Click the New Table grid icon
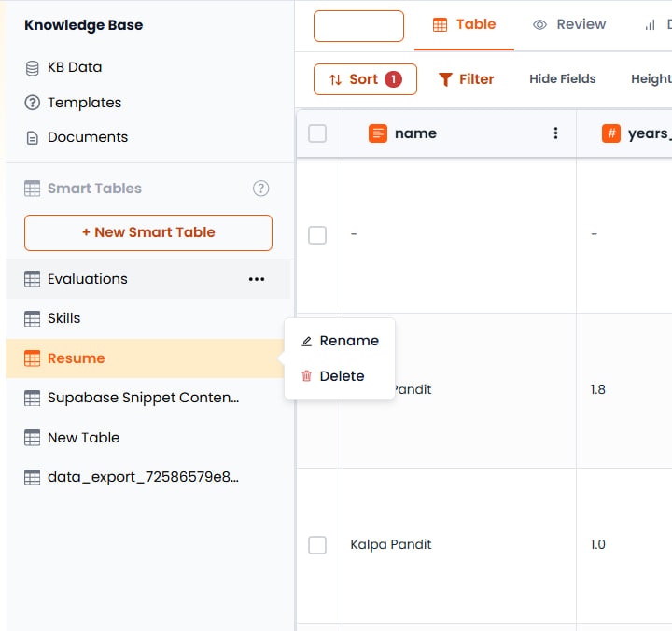 (x=32, y=438)
